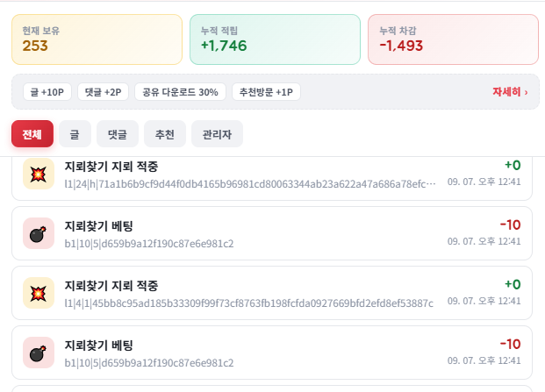Click the 추천방문 +1P chip
Viewport: 545px width, 392px height.
tap(266, 92)
